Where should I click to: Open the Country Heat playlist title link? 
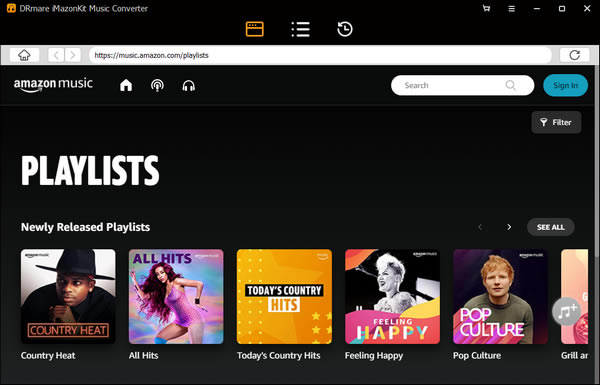[x=48, y=356]
